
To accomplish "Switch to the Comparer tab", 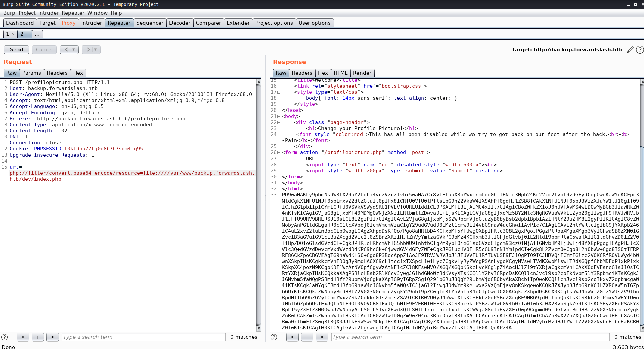I will 209,23.
